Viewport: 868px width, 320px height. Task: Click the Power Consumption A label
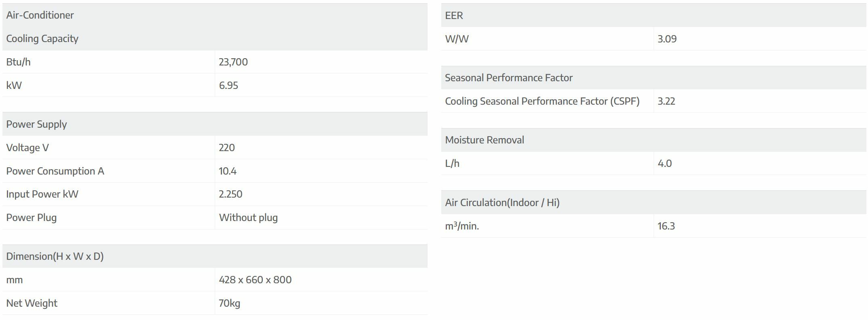tap(55, 171)
